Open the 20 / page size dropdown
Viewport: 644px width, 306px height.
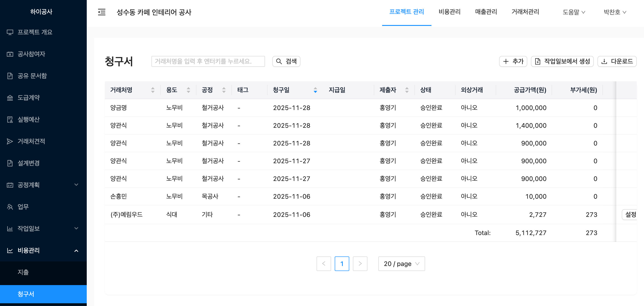click(401, 263)
